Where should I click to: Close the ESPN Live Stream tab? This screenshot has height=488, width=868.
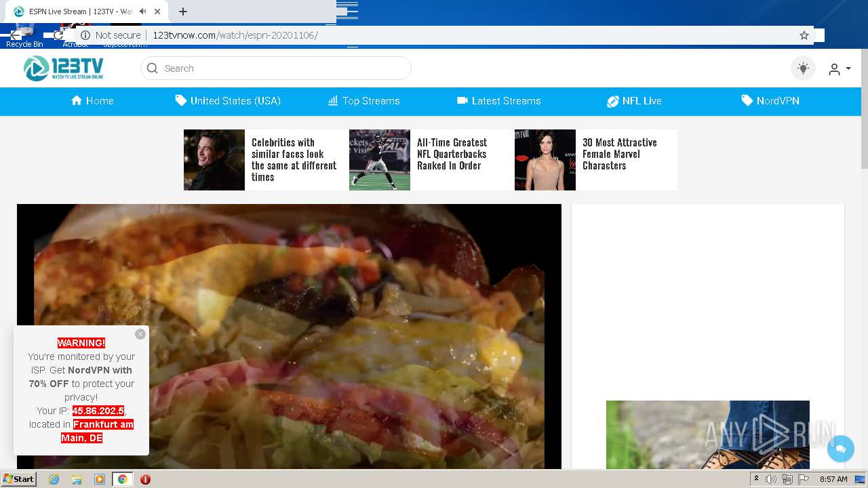(158, 12)
